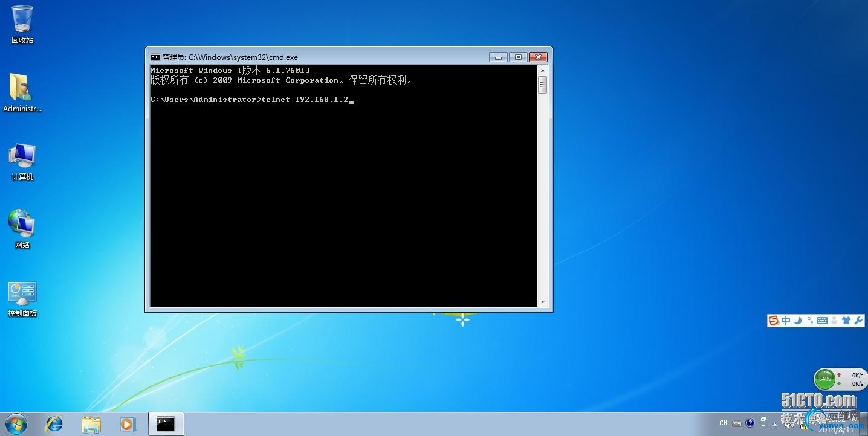Toggle the Chinese punctuation mode icon
Viewport: 868px width, 436px height.
[811, 321]
